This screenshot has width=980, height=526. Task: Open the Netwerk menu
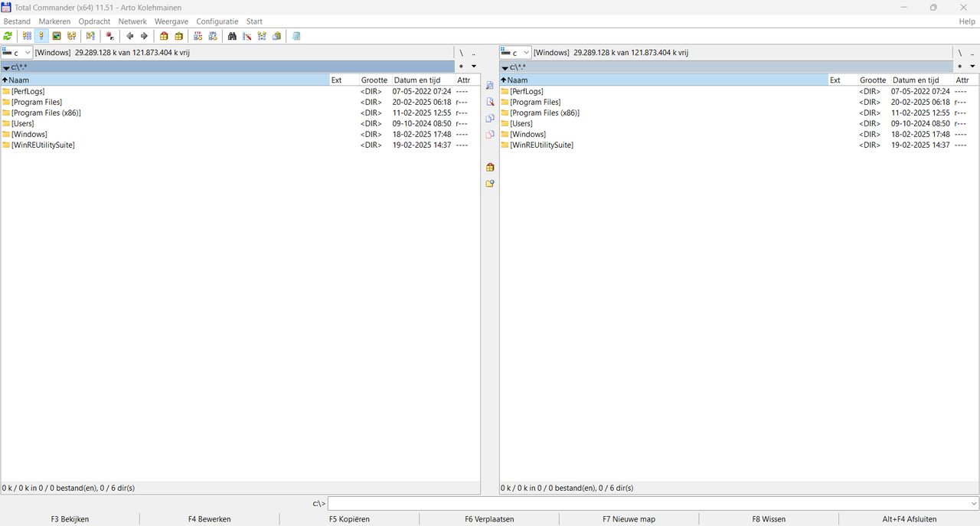click(x=132, y=21)
